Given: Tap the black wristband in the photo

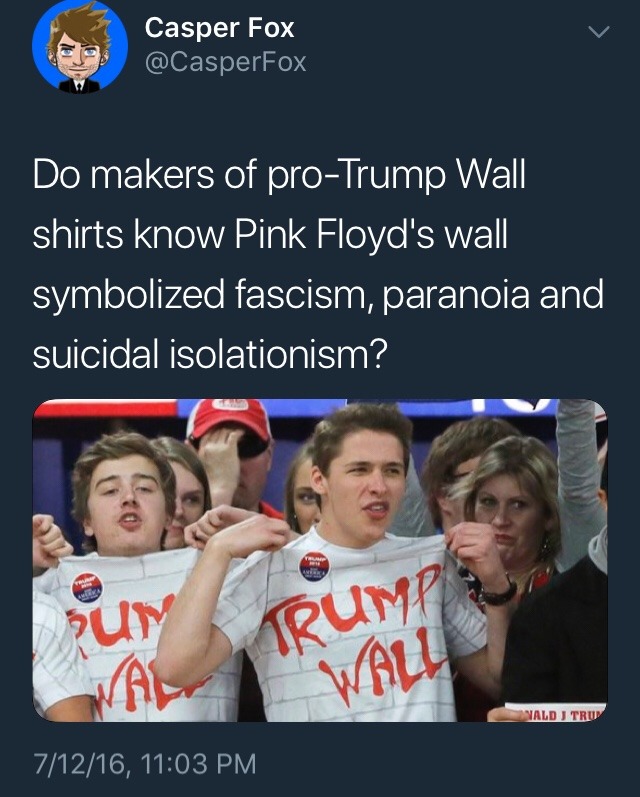Looking at the screenshot, I should 497,593.
